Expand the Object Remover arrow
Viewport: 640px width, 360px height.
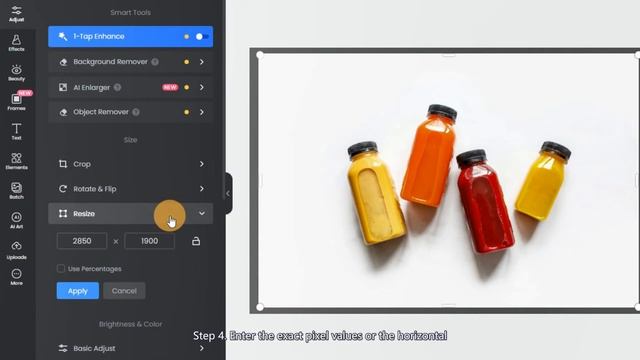tap(202, 112)
